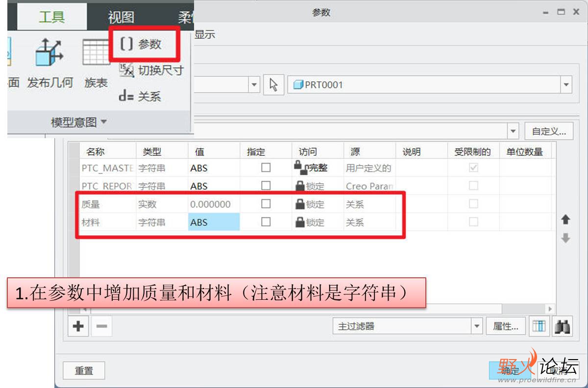The height and width of the screenshot is (388, 588).
Task: Click horizontal scrollbar right arrow in table
Action: [550, 309]
